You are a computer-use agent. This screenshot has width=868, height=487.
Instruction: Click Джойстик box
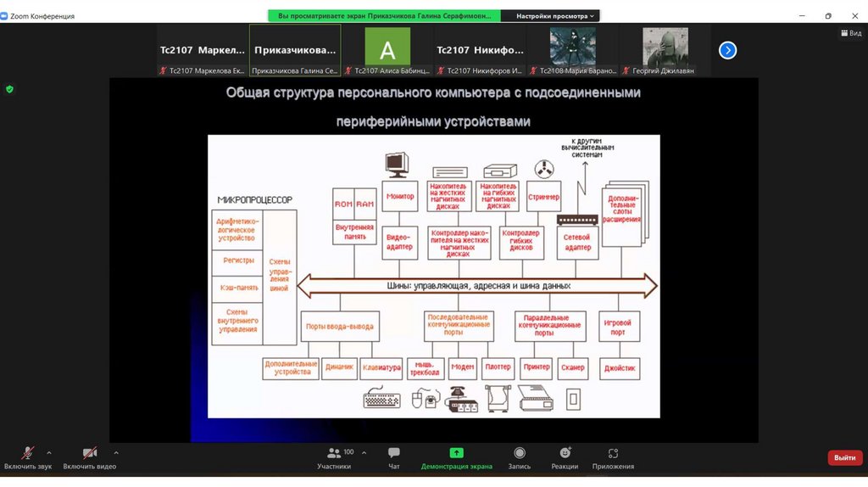click(x=620, y=368)
